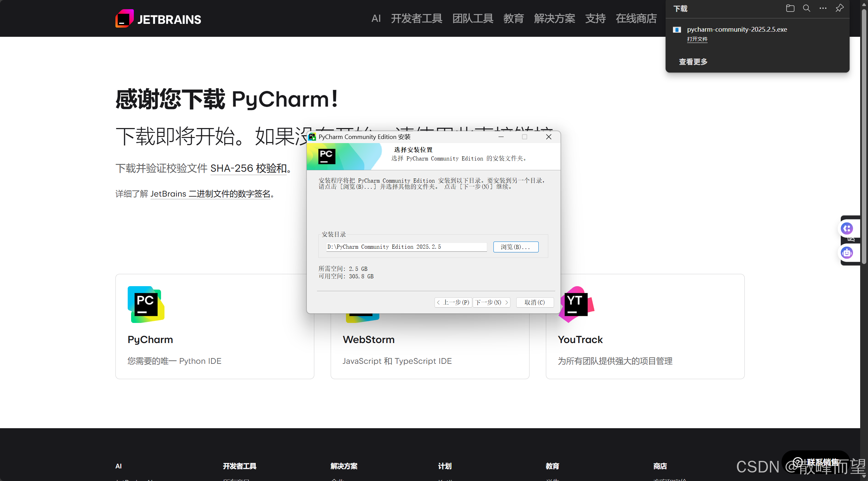Search within the downloads list
The width and height of the screenshot is (868, 481).
[x=806, y=8]
